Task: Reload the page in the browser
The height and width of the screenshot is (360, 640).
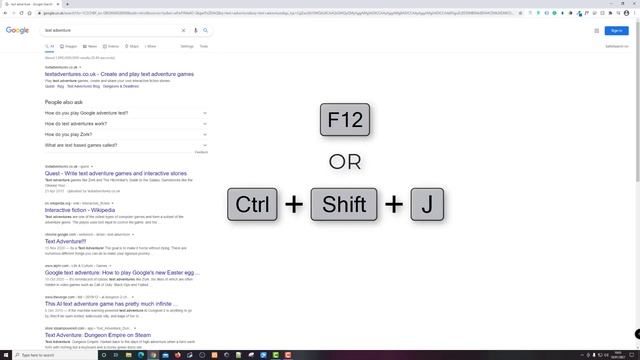Action: coord(22,13)
